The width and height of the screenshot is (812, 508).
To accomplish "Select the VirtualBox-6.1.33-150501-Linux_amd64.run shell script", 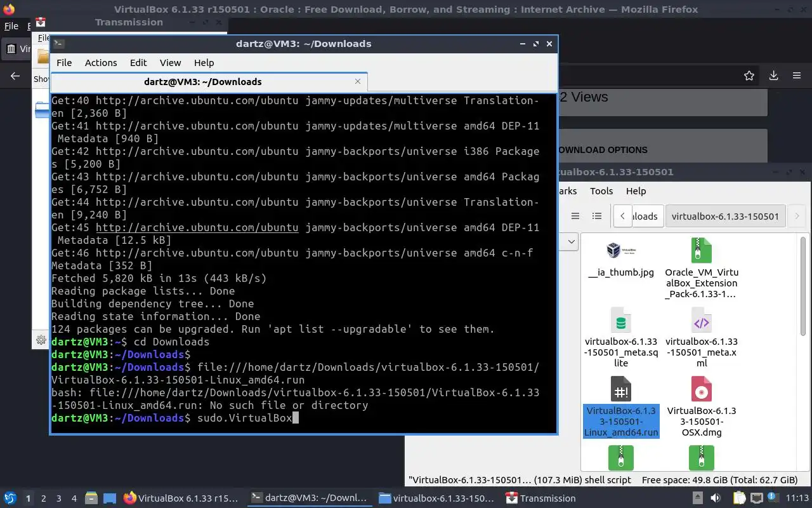I will [x=621, y=406].
